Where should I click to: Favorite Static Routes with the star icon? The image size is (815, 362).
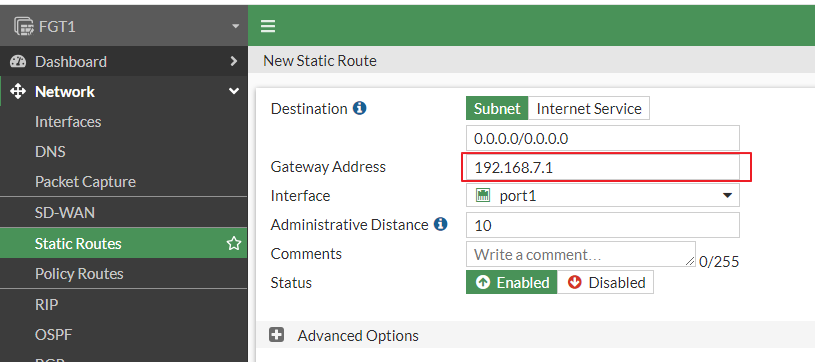tap(234, 243)
